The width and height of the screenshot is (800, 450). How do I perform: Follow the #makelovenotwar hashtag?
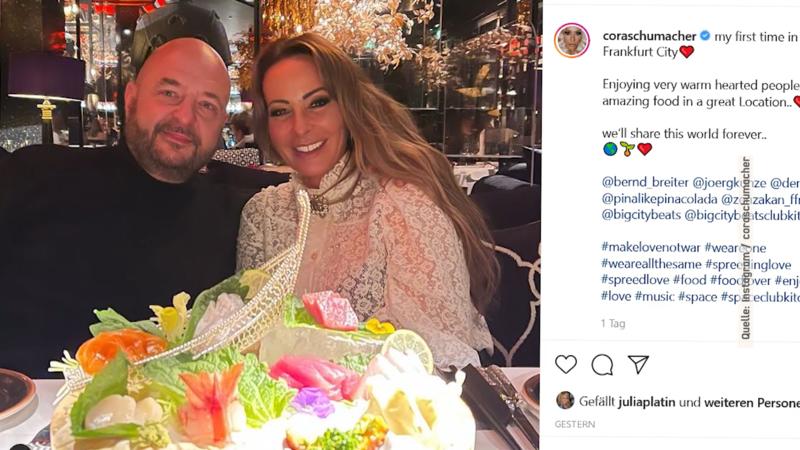point(651,247)
